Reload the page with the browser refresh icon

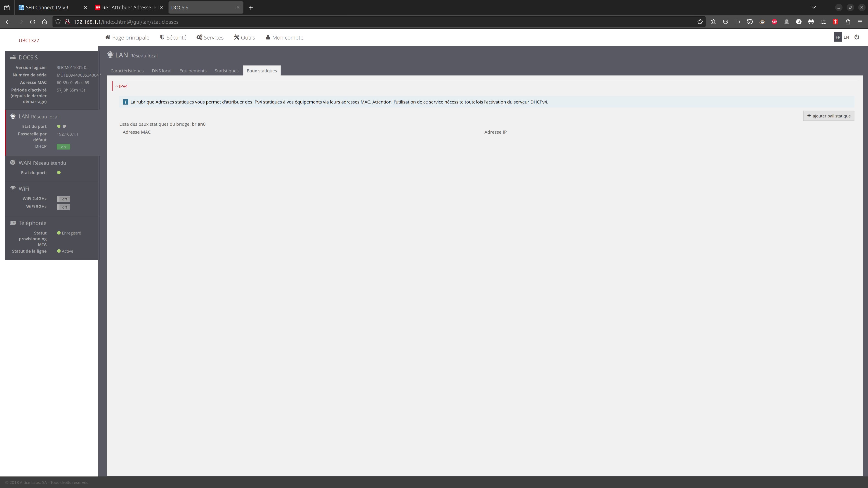click(32, 22)
